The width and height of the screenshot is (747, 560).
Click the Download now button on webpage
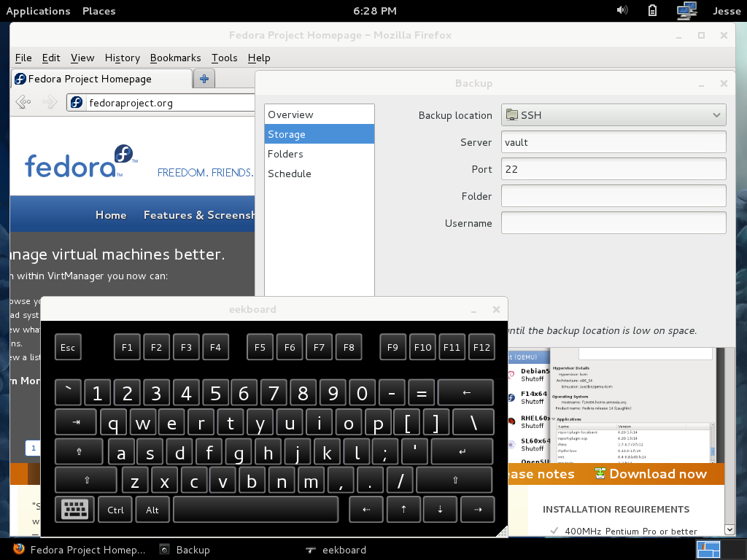650,474
